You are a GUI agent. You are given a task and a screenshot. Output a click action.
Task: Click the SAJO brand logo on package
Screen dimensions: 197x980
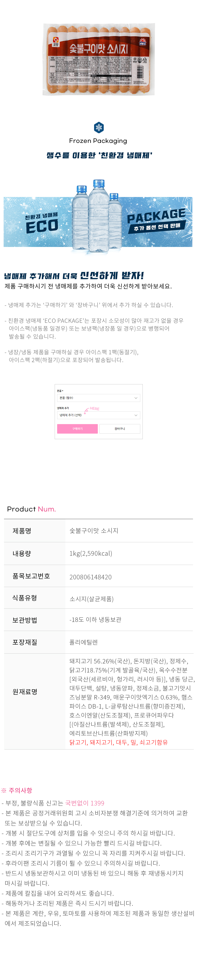(142, 42)
